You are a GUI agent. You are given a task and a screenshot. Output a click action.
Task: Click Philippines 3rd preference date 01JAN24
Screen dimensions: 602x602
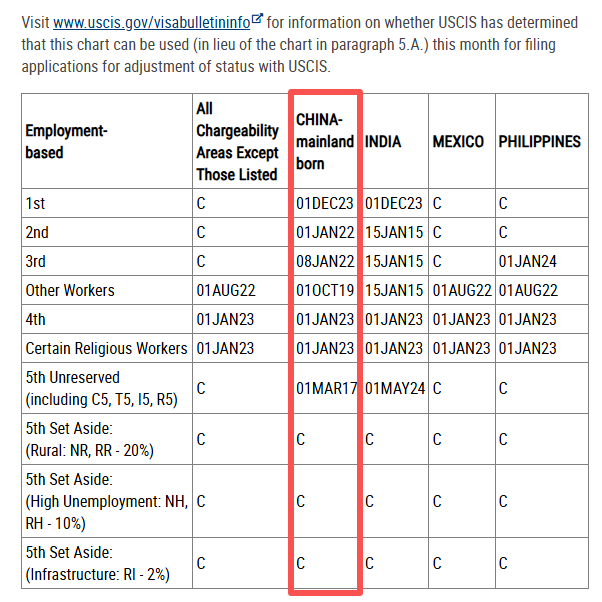point(528,261)
